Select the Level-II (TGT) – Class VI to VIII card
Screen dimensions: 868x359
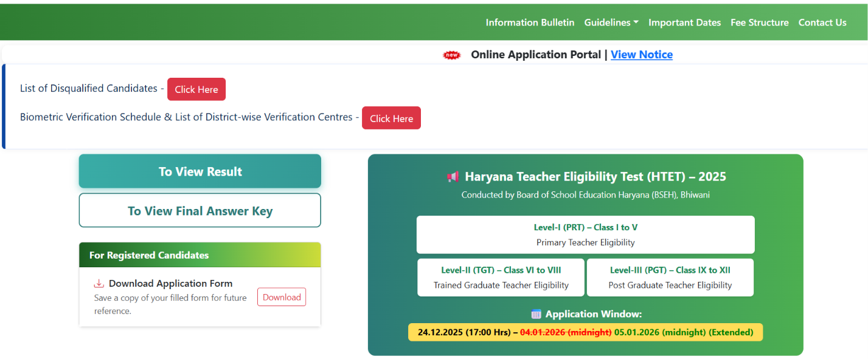501,278
